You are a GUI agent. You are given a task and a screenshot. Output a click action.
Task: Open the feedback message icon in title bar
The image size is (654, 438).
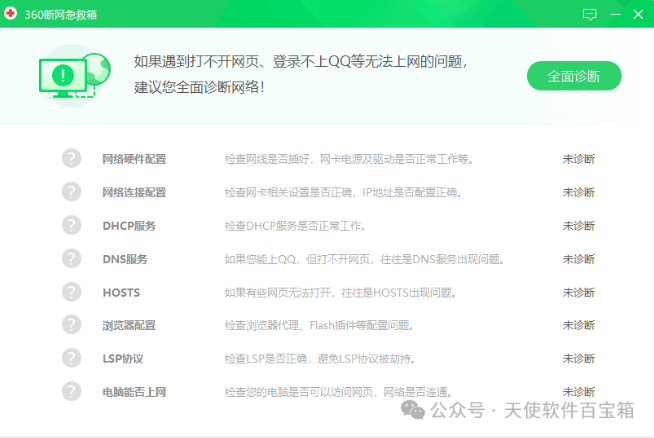point(589,15)
